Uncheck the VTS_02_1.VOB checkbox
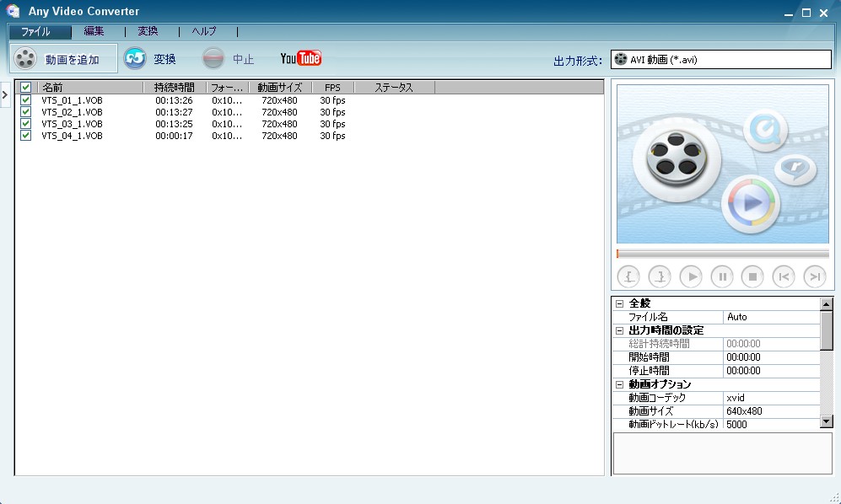 25,111
